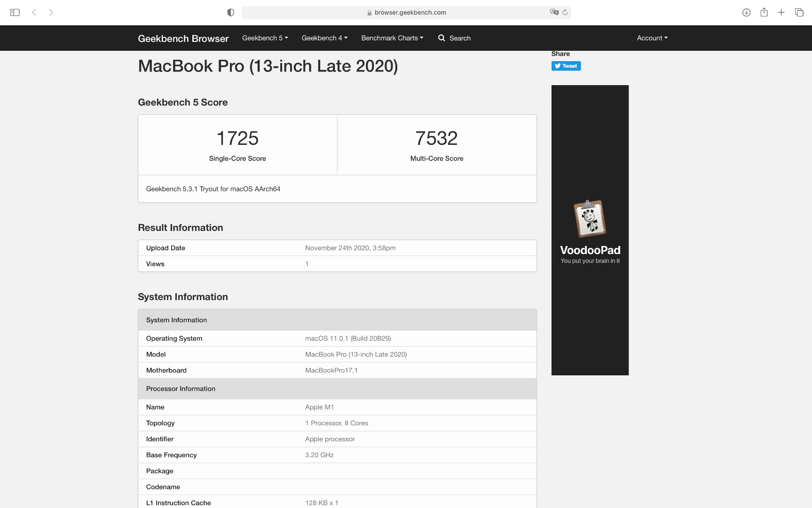Go back to the previous page
Image resolution: width=812 pixels, height=508 pixels.
click(x=34, y=12)
